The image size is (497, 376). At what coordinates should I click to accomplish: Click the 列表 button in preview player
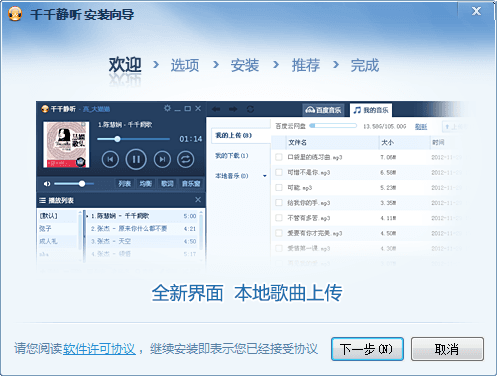tap(124, 184)
